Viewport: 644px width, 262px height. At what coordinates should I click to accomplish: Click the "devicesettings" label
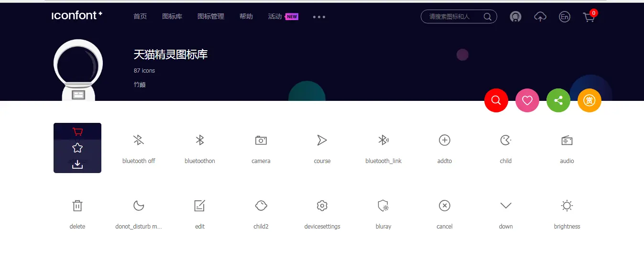pyautogui.click(x=322, y=227)
